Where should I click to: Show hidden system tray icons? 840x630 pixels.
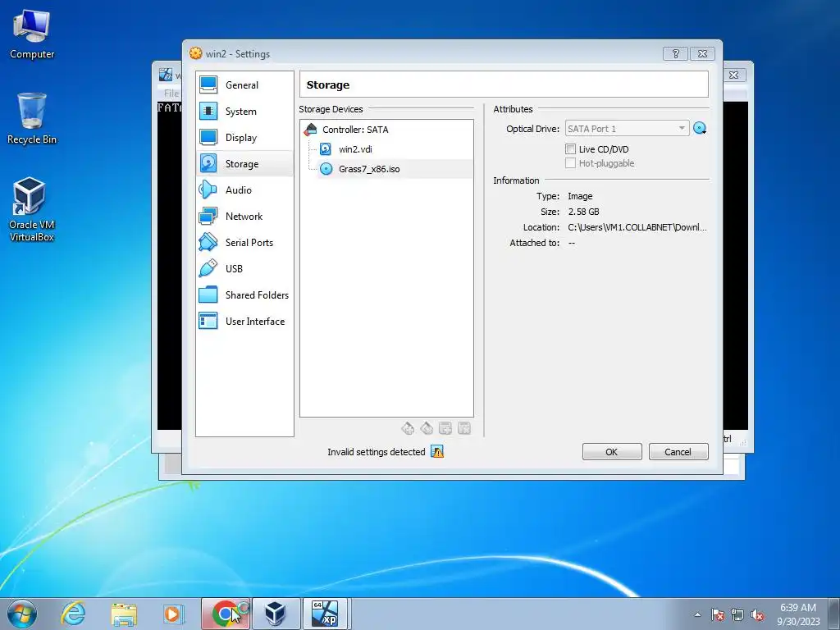[697, 614]
